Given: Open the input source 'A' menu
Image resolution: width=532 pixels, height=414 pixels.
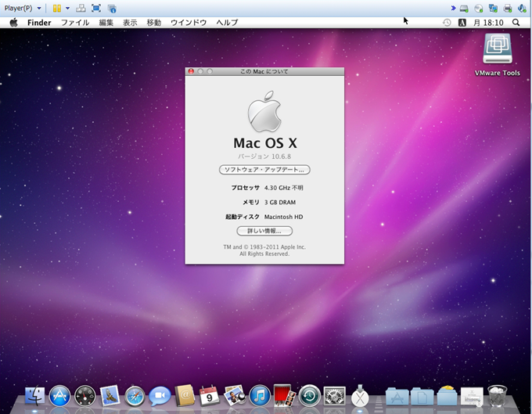Looking at the screenshot, I should [x=462, y=23].
